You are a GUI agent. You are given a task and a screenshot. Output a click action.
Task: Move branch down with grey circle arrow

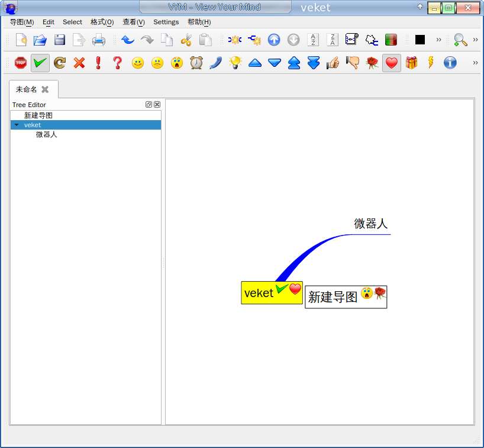(293, 40)
